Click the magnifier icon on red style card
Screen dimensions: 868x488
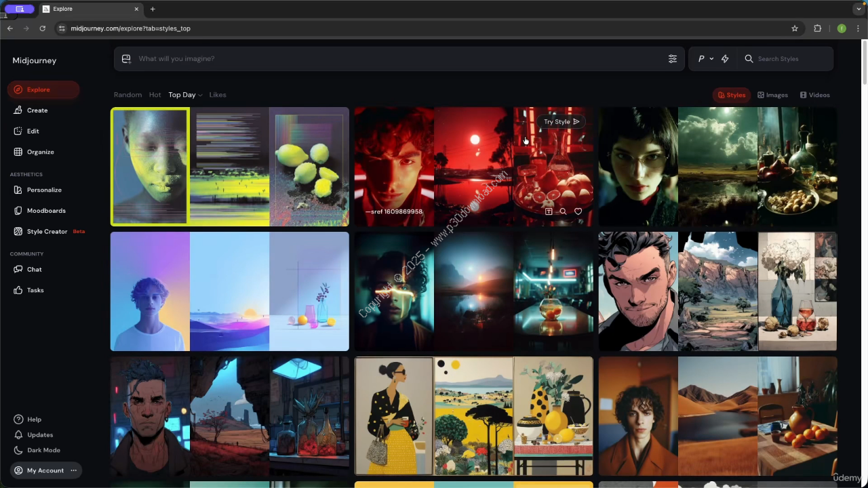(563, 211)
